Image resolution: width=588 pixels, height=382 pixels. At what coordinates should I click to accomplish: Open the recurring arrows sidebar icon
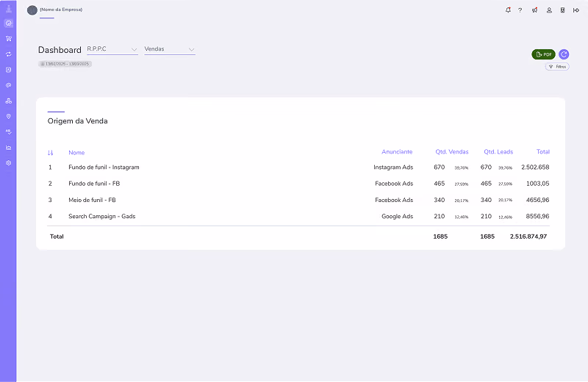coord(9,54)
